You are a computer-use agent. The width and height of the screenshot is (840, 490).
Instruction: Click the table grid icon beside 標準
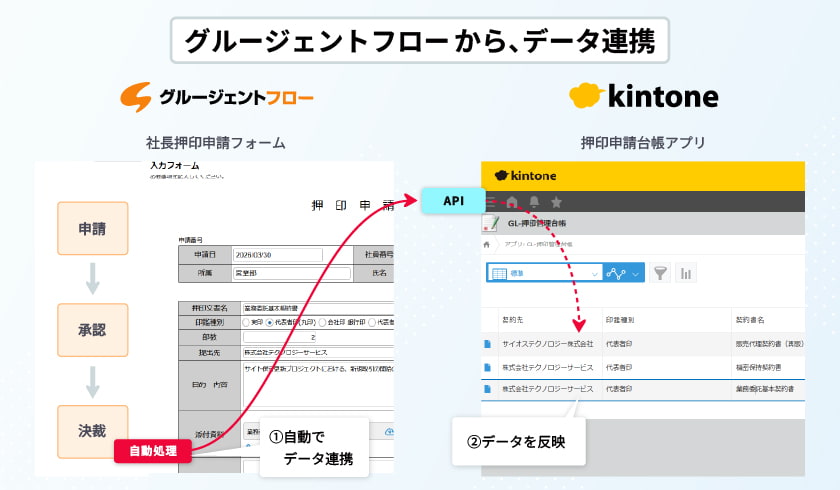point(499,274)
